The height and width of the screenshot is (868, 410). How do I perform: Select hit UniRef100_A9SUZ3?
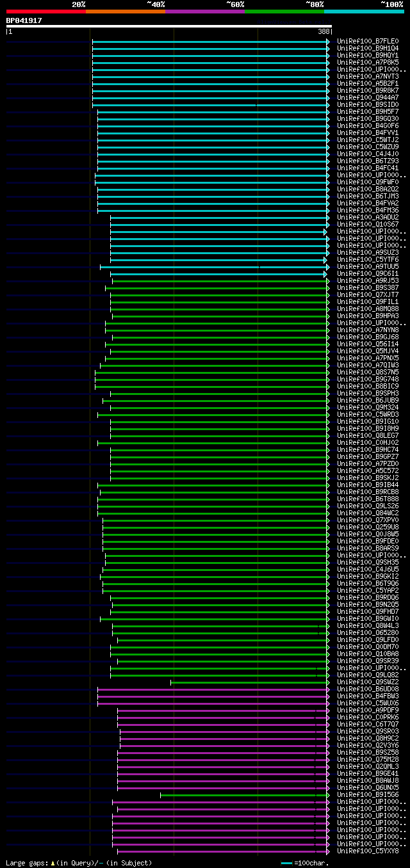click(x=368, y=253)
